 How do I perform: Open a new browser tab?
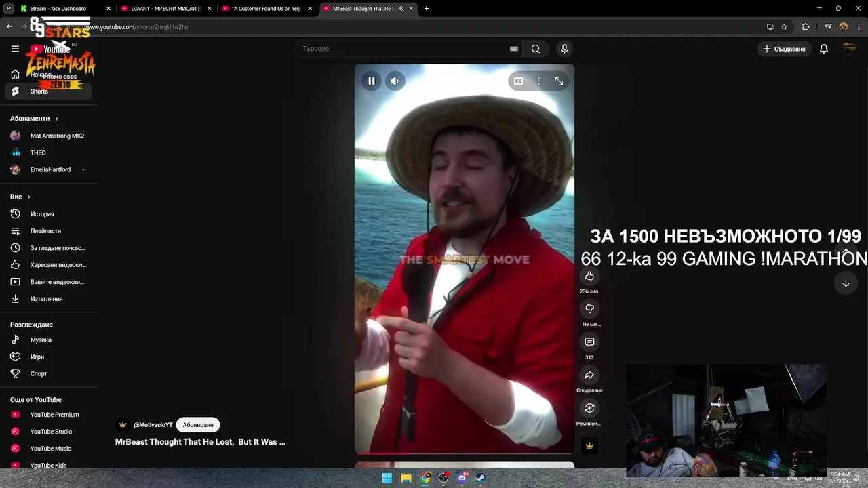[x=427, y=9]
